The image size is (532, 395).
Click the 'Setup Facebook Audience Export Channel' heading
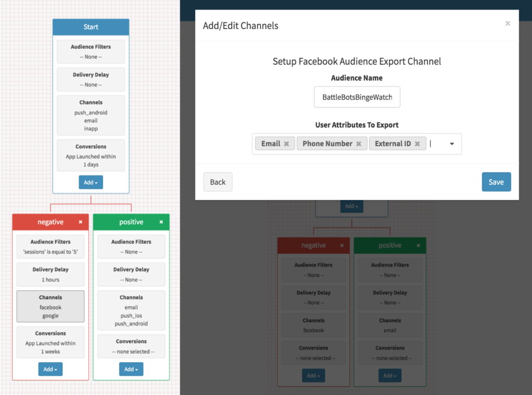[357, 61]
